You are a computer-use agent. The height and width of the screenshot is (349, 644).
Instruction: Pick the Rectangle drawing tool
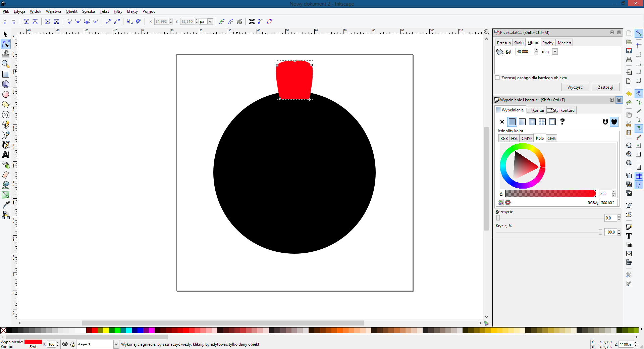[6, 74]
